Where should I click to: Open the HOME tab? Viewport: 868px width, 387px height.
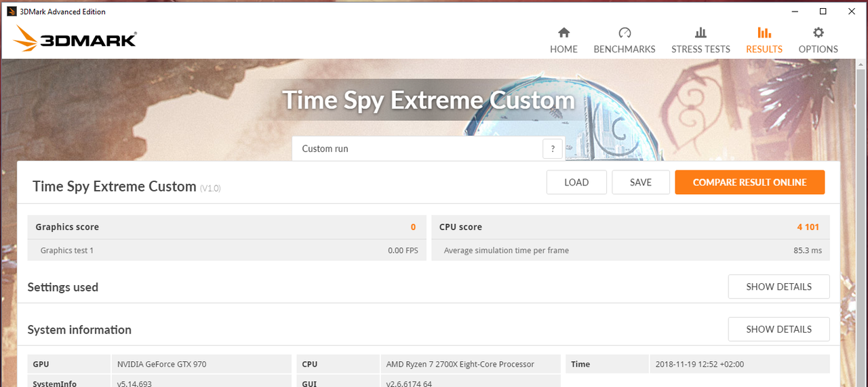tap(564, 41)
